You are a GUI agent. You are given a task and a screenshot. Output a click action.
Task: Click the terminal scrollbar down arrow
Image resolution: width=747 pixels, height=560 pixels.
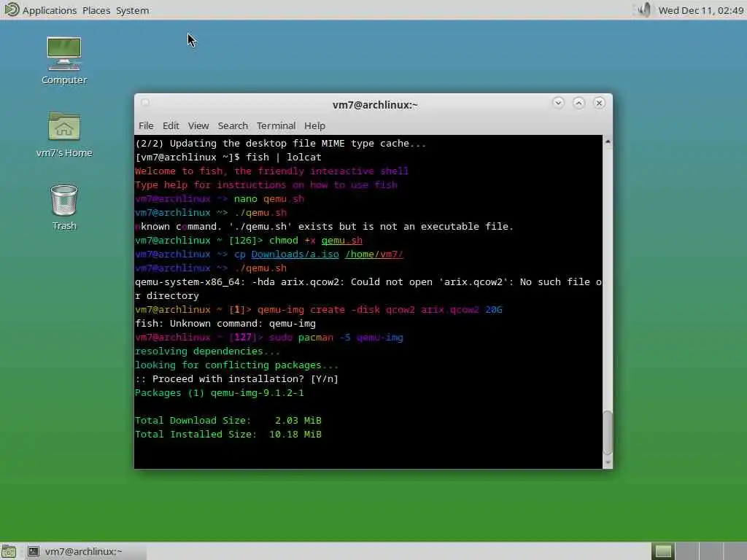coord(608,462)
